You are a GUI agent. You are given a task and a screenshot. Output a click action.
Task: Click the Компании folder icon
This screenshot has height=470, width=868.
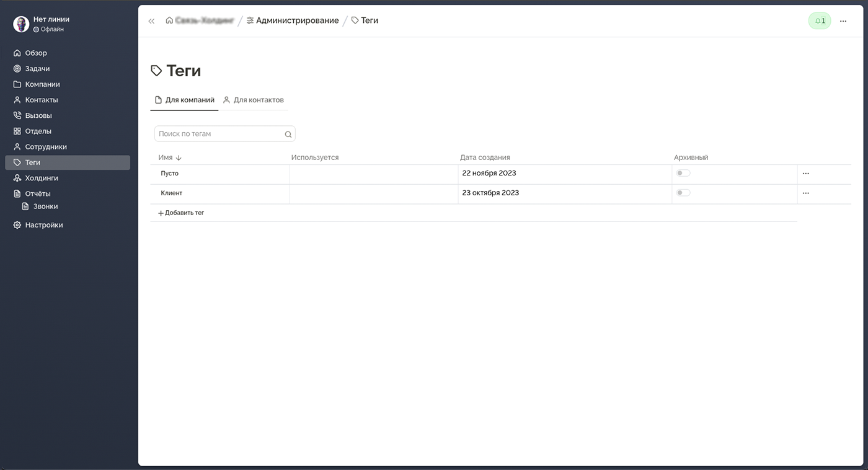[x=17, y=84]
